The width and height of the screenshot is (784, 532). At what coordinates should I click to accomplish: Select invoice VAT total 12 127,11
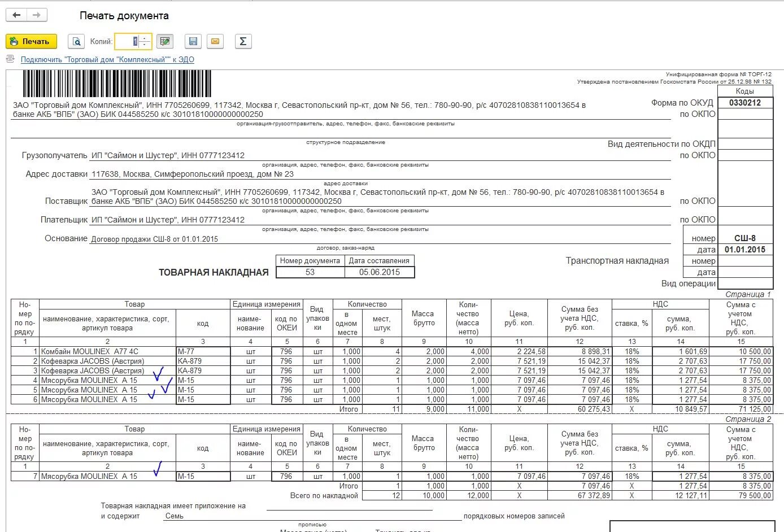(680, 495)
